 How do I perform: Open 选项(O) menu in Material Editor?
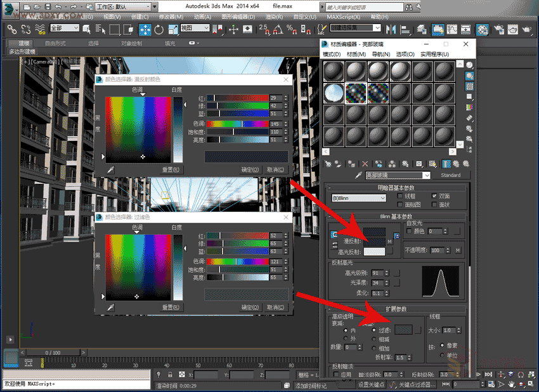(x=405, y=55)
